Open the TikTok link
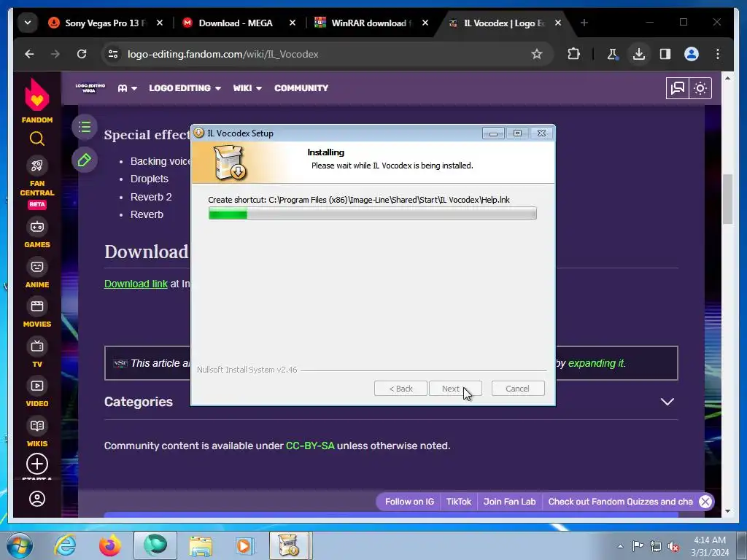The width and height of the screenshot is (747, 560). tap(459, 502)
